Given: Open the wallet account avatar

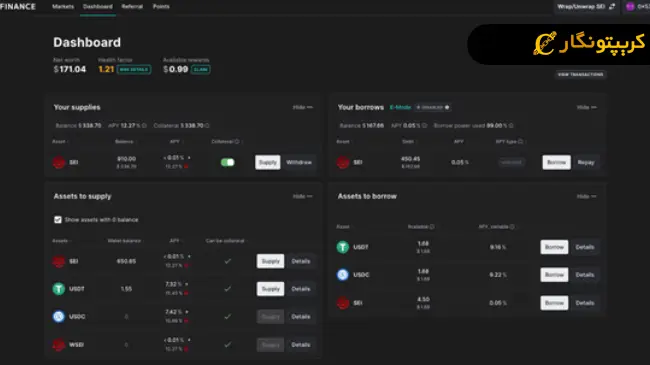Looking at the screenshot, I should (x=630, y=7).
